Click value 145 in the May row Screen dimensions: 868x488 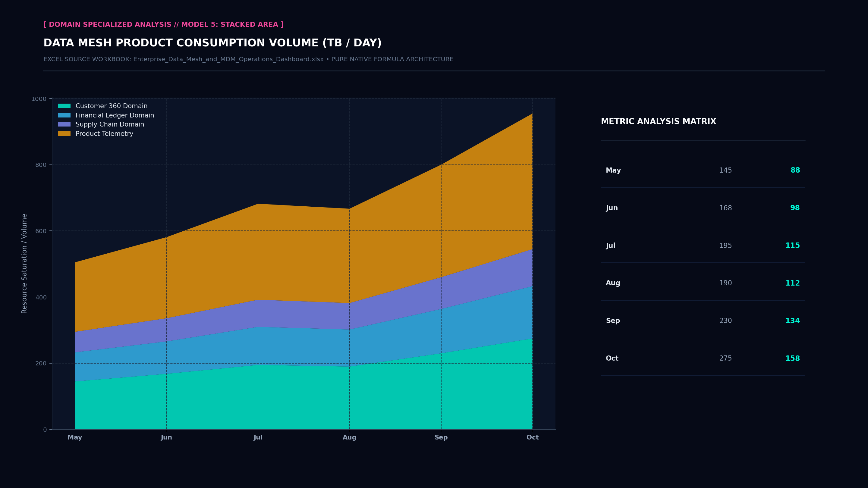pos(725,170)
